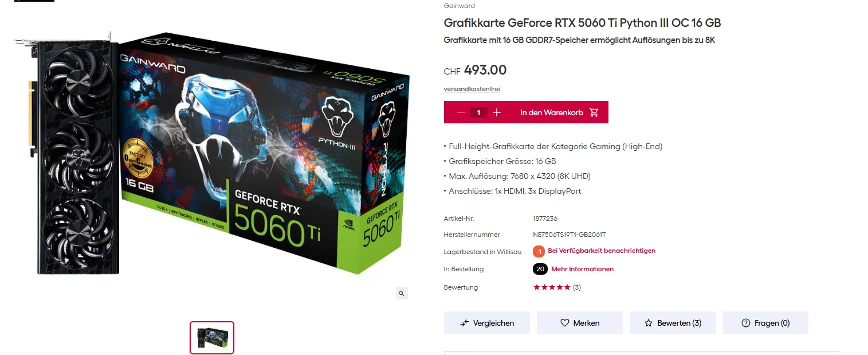Click the Vergleichen button
This screenshot has height=355, width=868.
[x=487, y=323]
